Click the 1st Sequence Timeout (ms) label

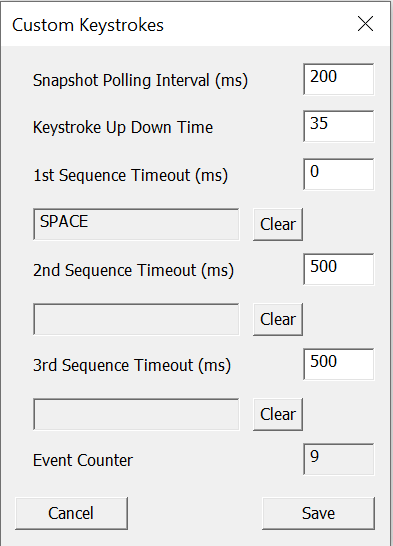[x=131, y=175]
